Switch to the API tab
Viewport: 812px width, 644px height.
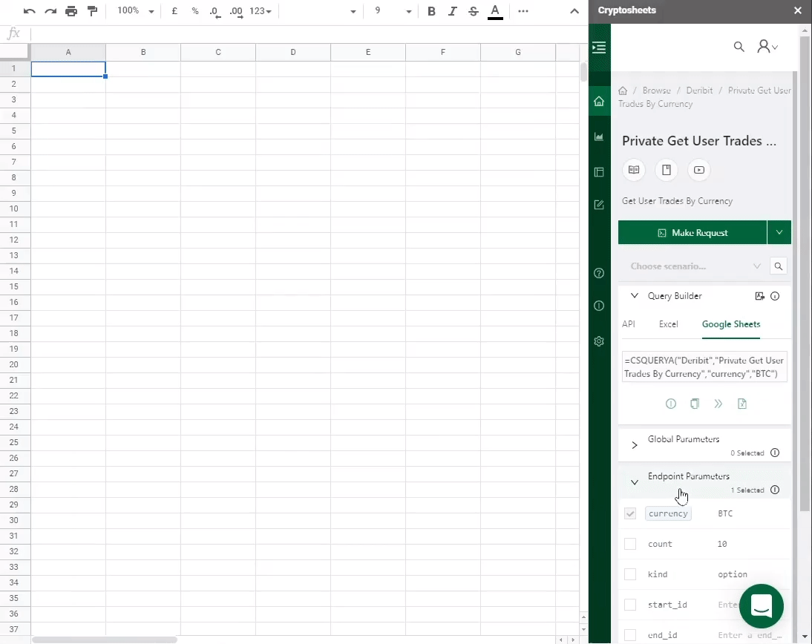(628, 324)
